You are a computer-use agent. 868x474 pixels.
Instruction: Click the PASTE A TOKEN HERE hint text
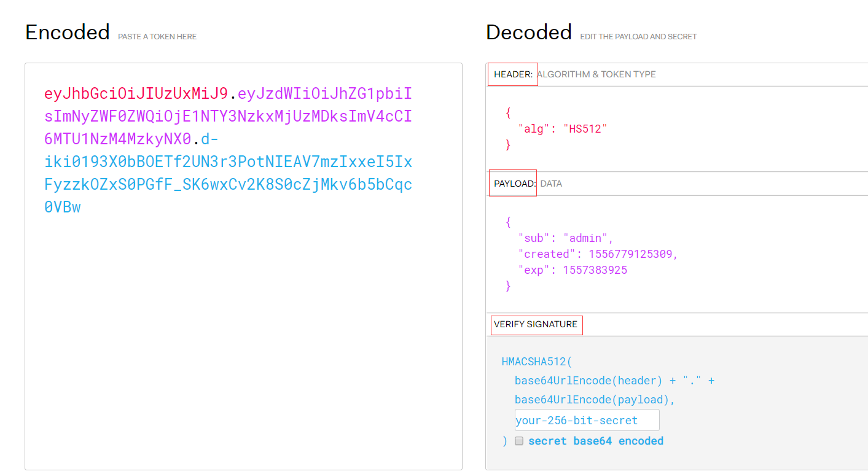[157, 37]
